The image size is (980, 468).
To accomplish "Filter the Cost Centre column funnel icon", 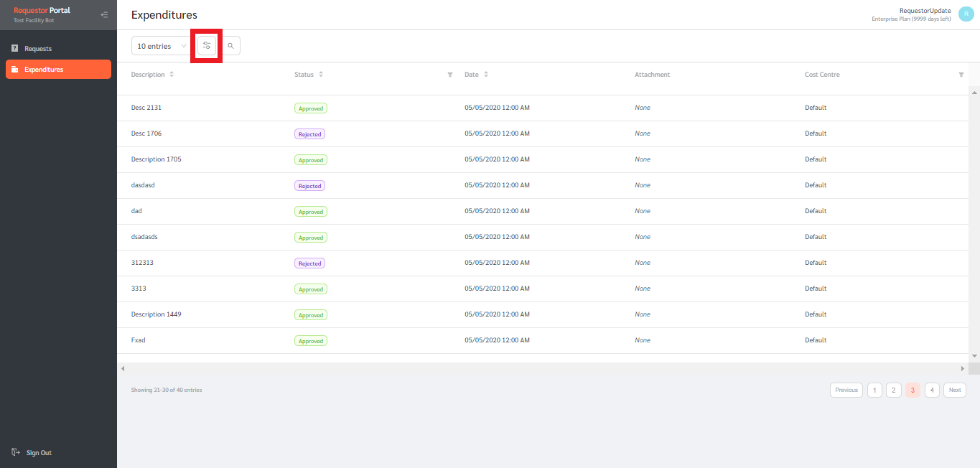I will click(961, 75).
